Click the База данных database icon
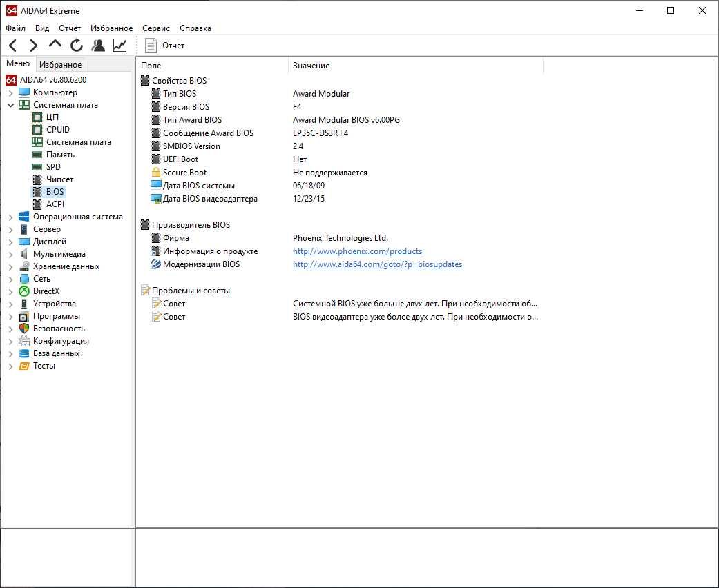The width and height of the screenshot is (719, 588). point(24,353)
